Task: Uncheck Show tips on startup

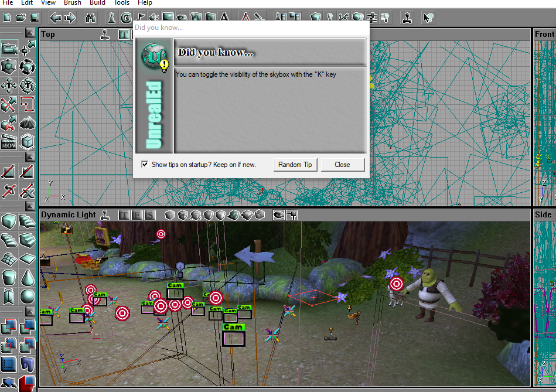Action: point(145,164)
